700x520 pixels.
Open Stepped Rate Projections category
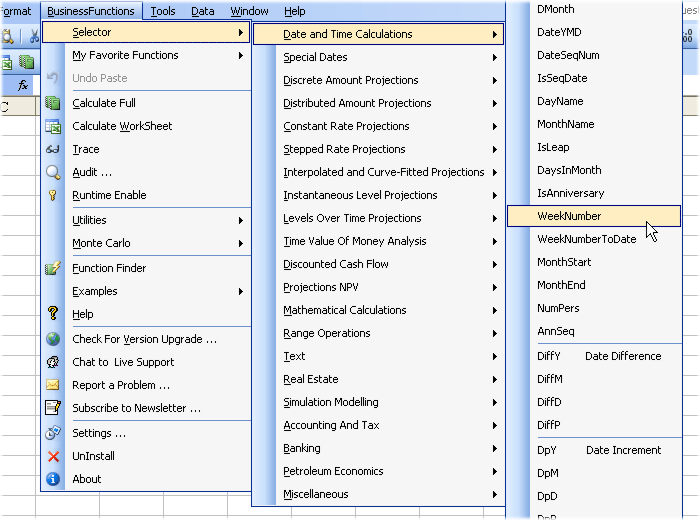[379, 149]
